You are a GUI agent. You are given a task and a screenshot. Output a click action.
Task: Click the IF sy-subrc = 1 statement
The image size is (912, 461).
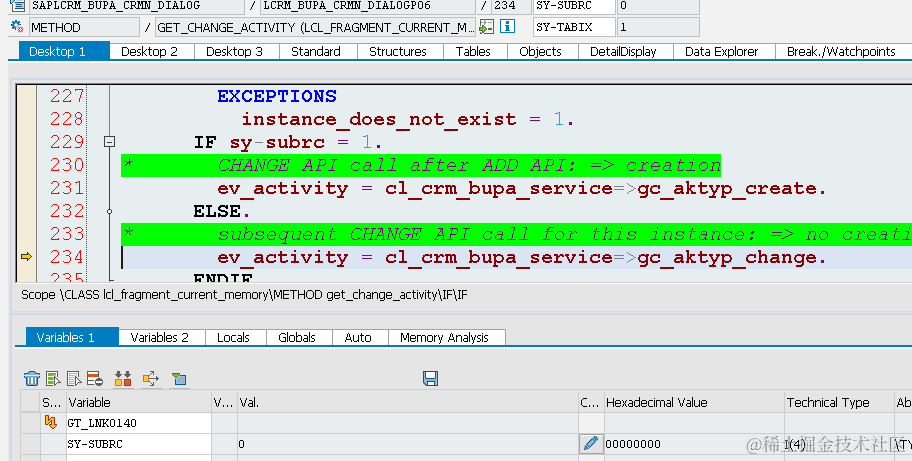point(288,142)
